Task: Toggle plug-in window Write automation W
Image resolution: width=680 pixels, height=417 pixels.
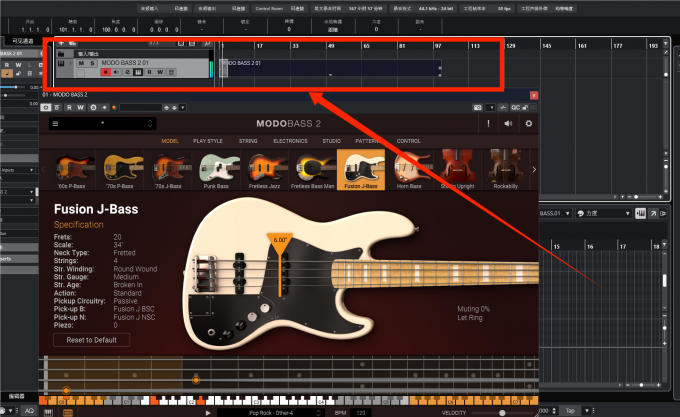Action: (x=81, y=108)
